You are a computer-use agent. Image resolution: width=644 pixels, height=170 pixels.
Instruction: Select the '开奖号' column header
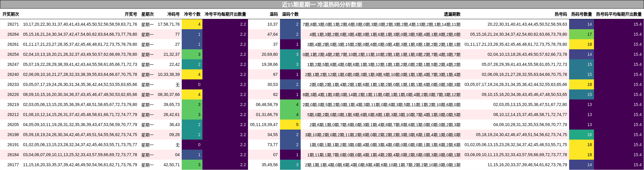(x=131, y=14)
